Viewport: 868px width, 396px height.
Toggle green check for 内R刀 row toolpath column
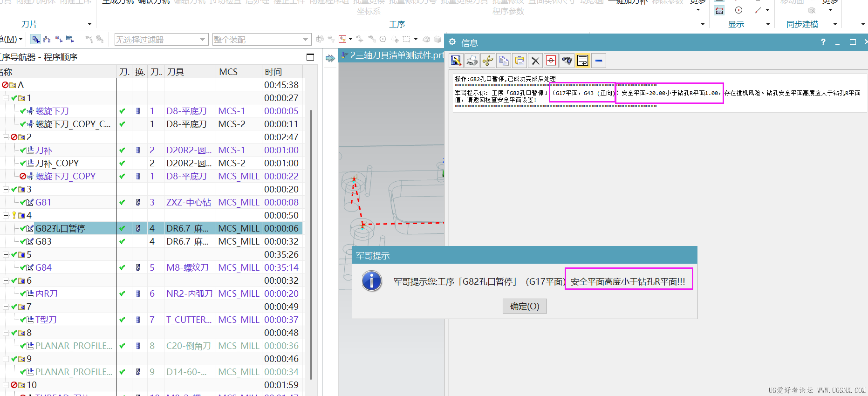[x=122, y=294]
